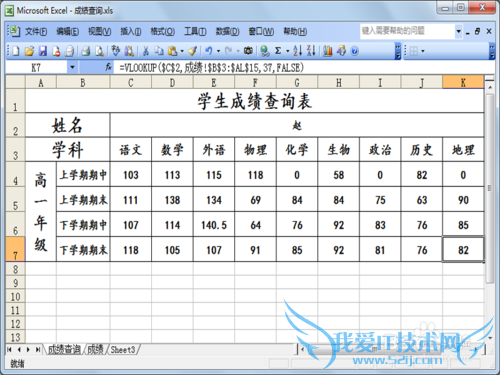Click the Permission icon on the toolbar
The image size is (500, 375).
click(x=56, y=51)
